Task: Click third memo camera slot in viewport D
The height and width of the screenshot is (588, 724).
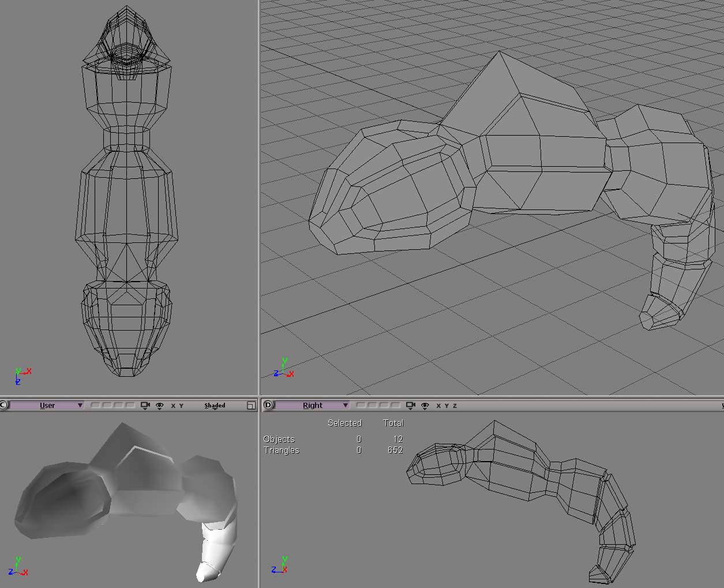Action: [384, 405]
